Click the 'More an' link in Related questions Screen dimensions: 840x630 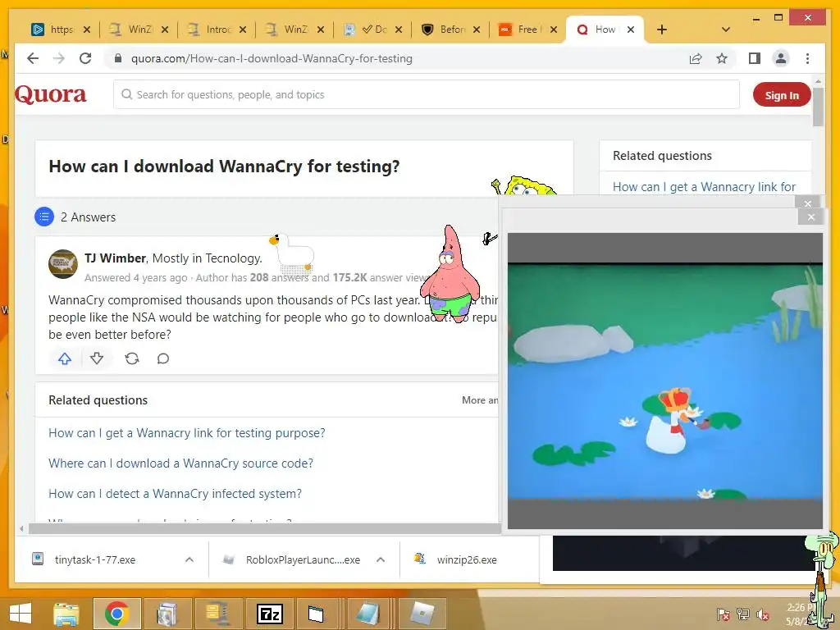click(480, 400)
